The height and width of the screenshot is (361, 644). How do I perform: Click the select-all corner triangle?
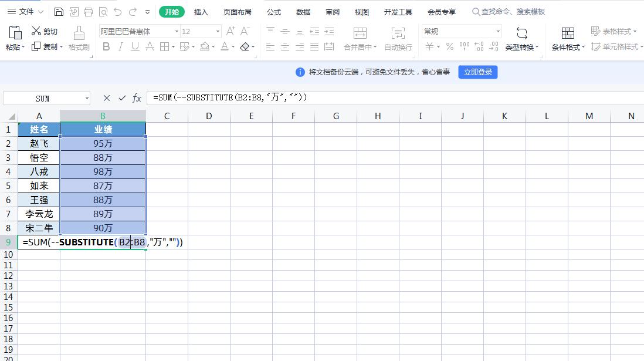(12, 116)
